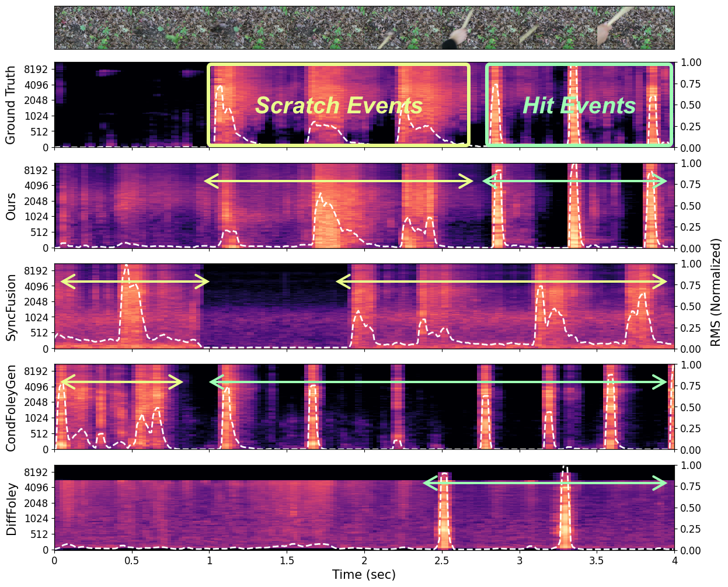Click the DiffFoley hit burst near 2.5 sec
Screen dimensions: 728x587
(444, 511)
